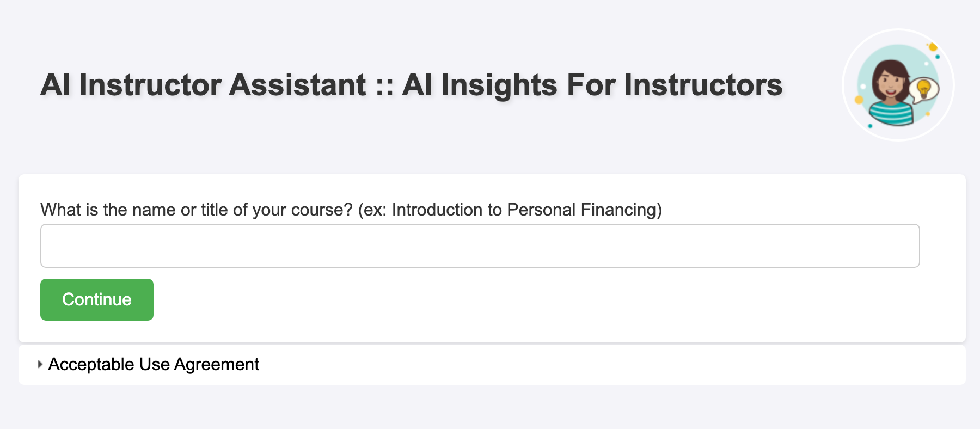Click the course title question label
This screenshot has width=980, height=429.
click(196, 210)
